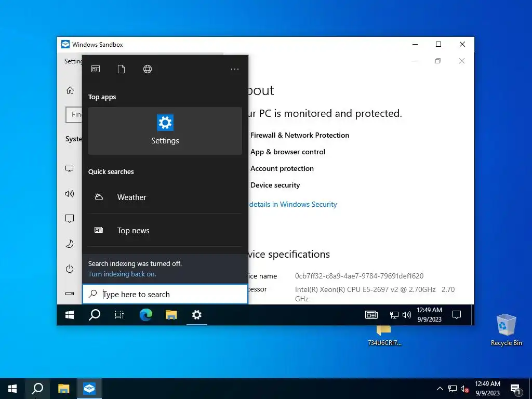
Task: Click network icon in Sandbox system tray
Action: click(394, 315)
